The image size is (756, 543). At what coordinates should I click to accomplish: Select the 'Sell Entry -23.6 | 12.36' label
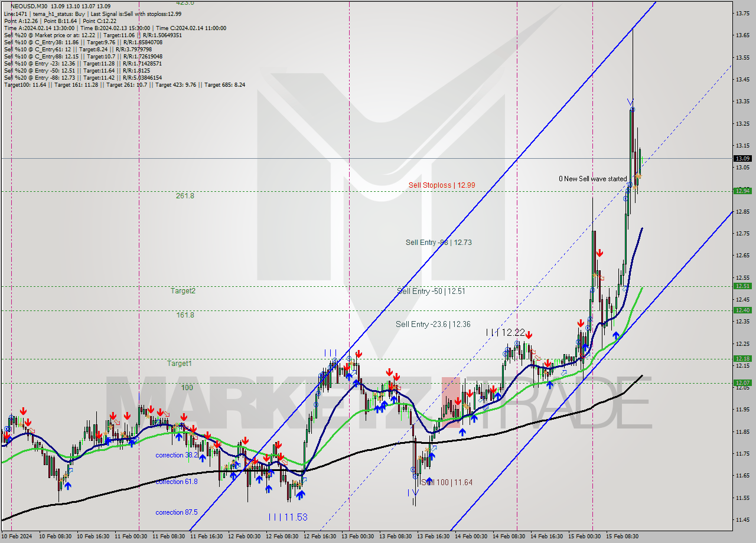433,325
